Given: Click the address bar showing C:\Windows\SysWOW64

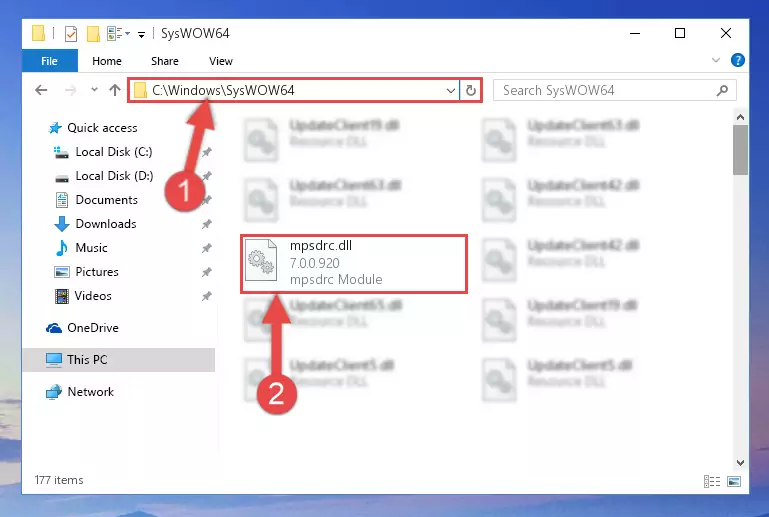Looking at the screenshot, I should (294, 90).
